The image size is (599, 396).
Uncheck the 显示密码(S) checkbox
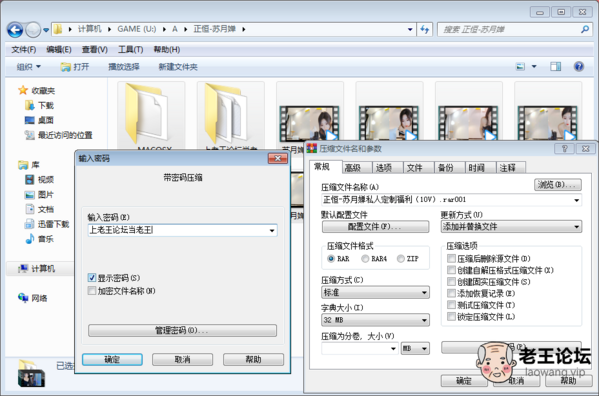tap(92, 278)
